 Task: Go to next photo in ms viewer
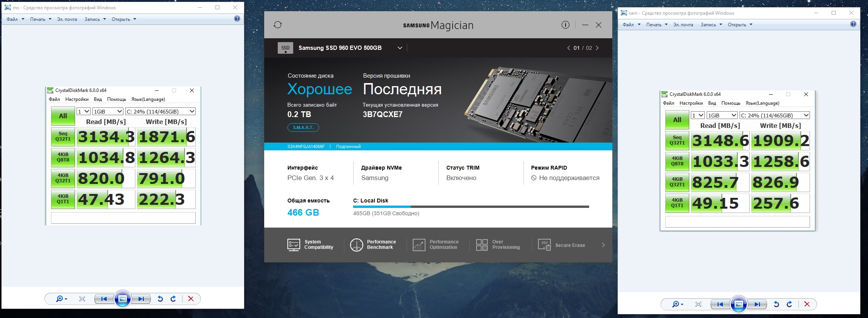(x=141, y=299)
